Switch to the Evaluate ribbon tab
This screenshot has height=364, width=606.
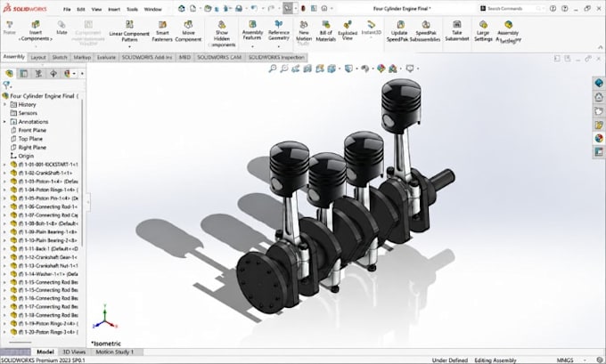[106, 57]
